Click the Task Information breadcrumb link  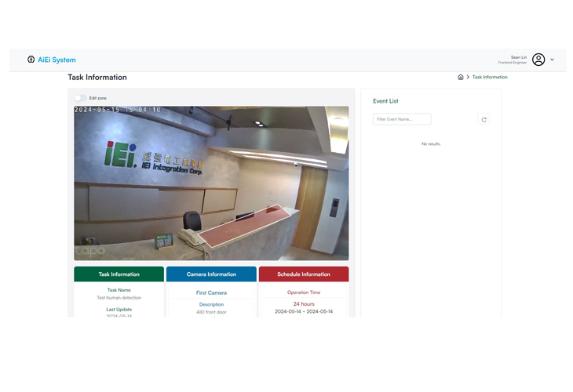[x=490, y=77]
